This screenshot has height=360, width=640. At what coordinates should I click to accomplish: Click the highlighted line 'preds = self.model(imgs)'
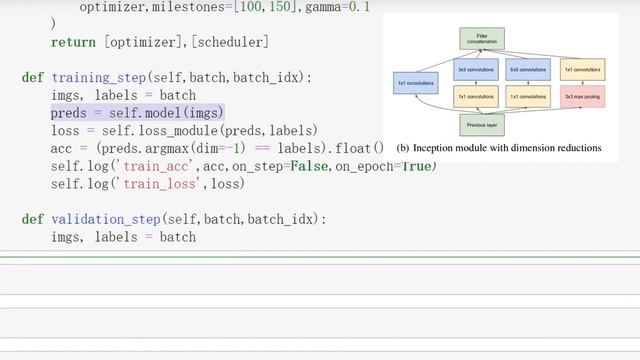click(138, 113)
